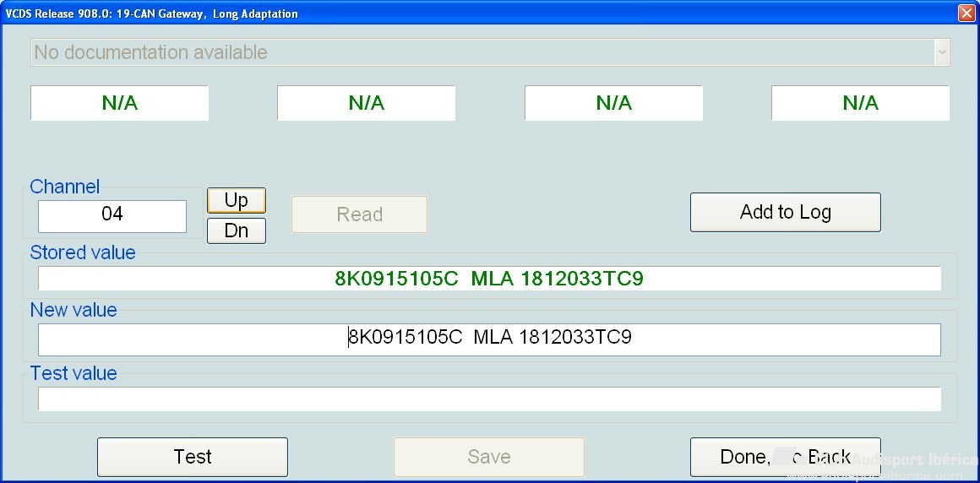The height and width of the screenshot is (483, 980).
Task: Select the Test value input field
Action: coord(489,399)
